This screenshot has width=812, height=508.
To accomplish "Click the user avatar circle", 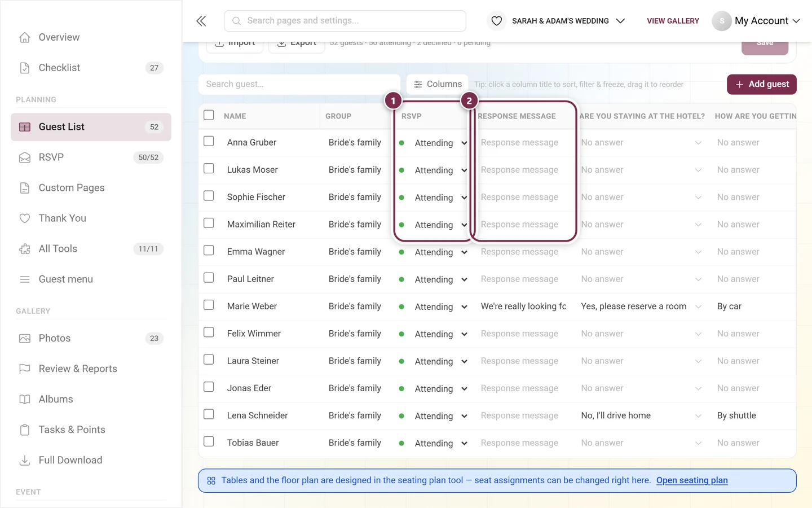I will [722, 21].
